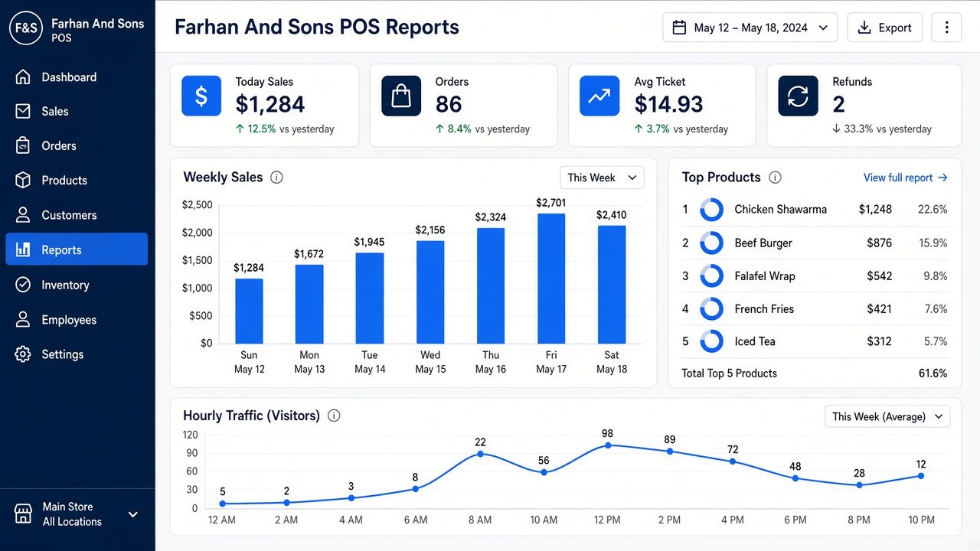Go to Employees in sidebar

click(77, 320)
